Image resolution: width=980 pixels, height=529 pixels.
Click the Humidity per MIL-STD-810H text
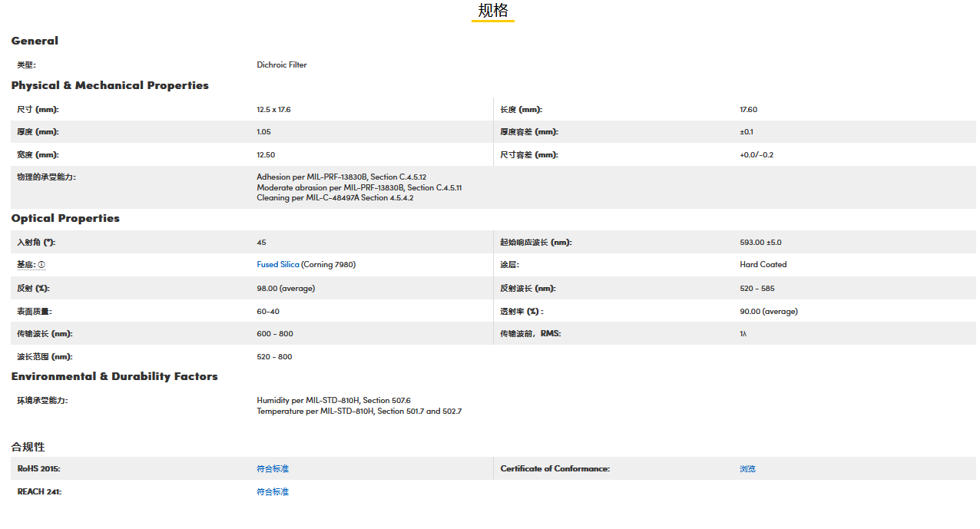tap(333, 401)
